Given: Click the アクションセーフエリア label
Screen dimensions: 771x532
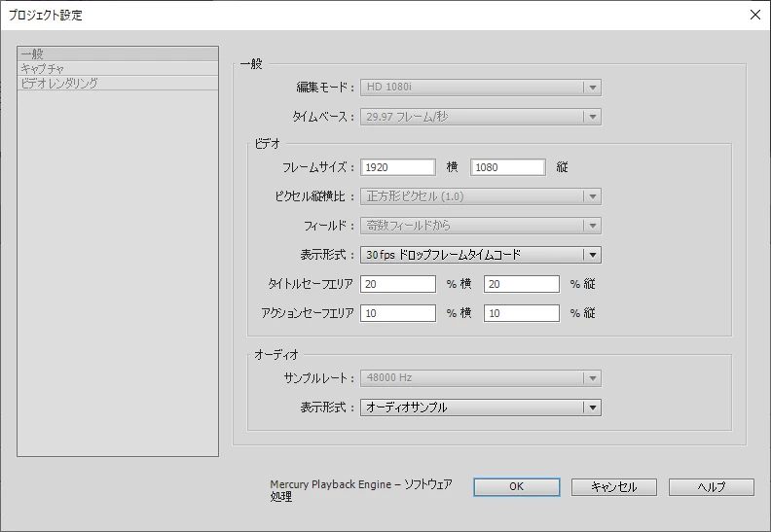Looking at the screenshot, I should (308, 313).
